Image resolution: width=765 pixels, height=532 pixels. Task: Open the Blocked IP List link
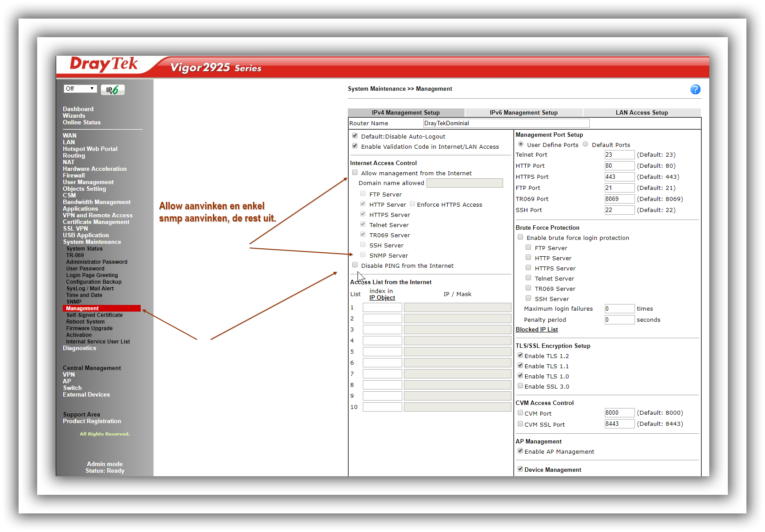pos(537,330)
